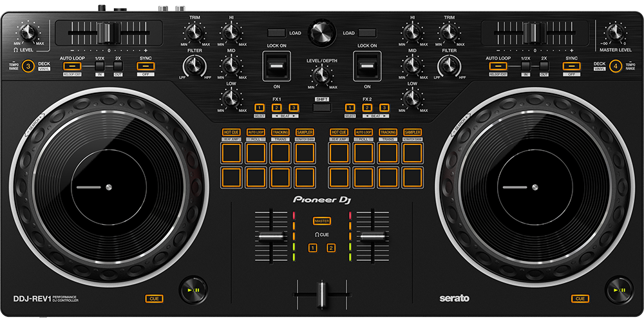Click the left channel volume fader
The height and width of the screenshot is (322, 644).
pyautogui.click(x=271, y=236)
